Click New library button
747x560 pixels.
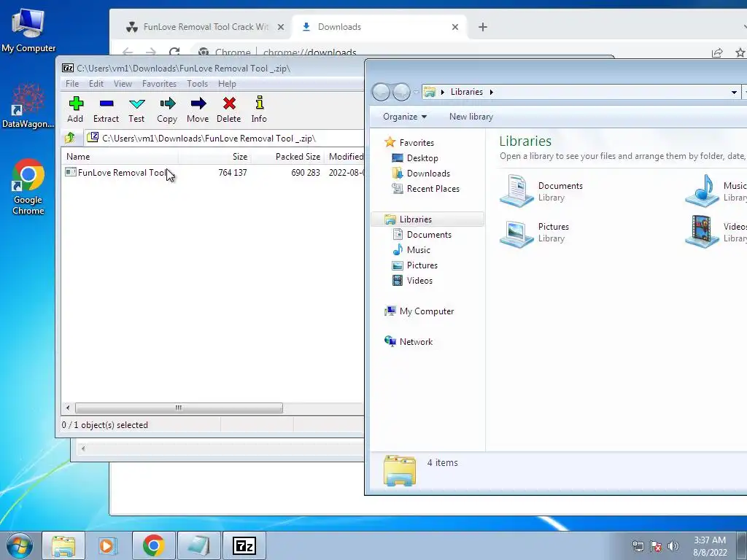(x=471, y=117)
